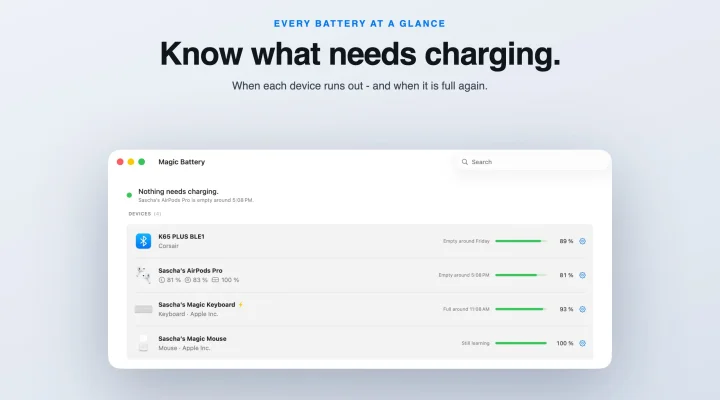Click the magnifier icon in search field
720x400 pixels.
click(465, 162)
